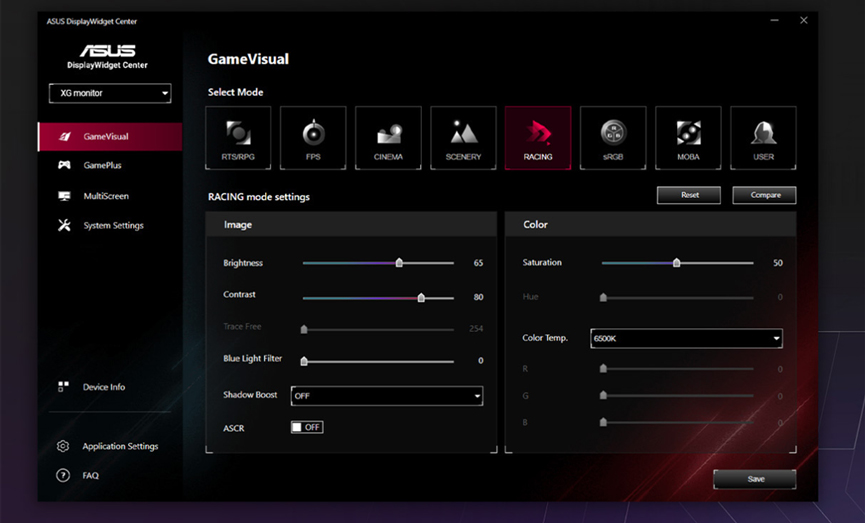The height and width of the screenshot is (523, 865).
Task: Click the FAQ question mark icon
Action: point(63,475)
